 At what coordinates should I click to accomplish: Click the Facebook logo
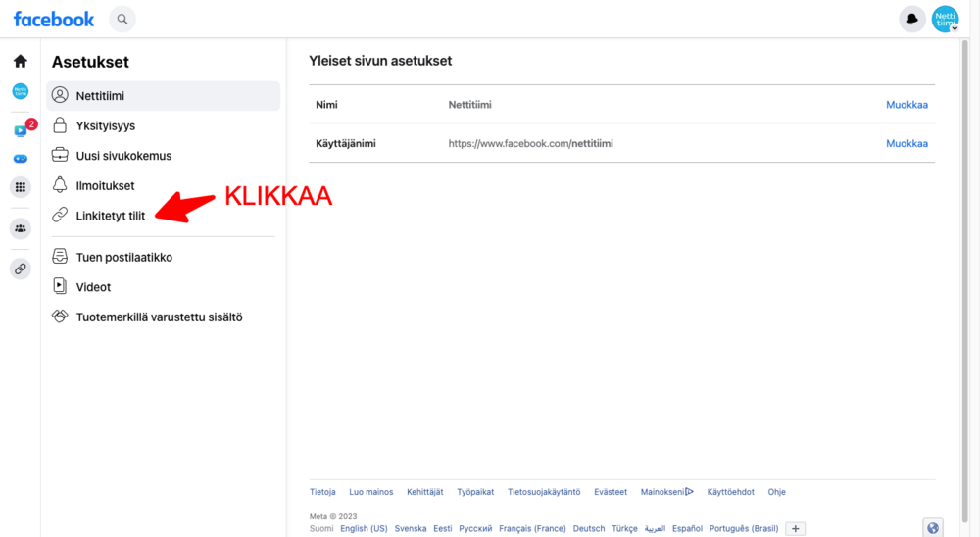54,20
